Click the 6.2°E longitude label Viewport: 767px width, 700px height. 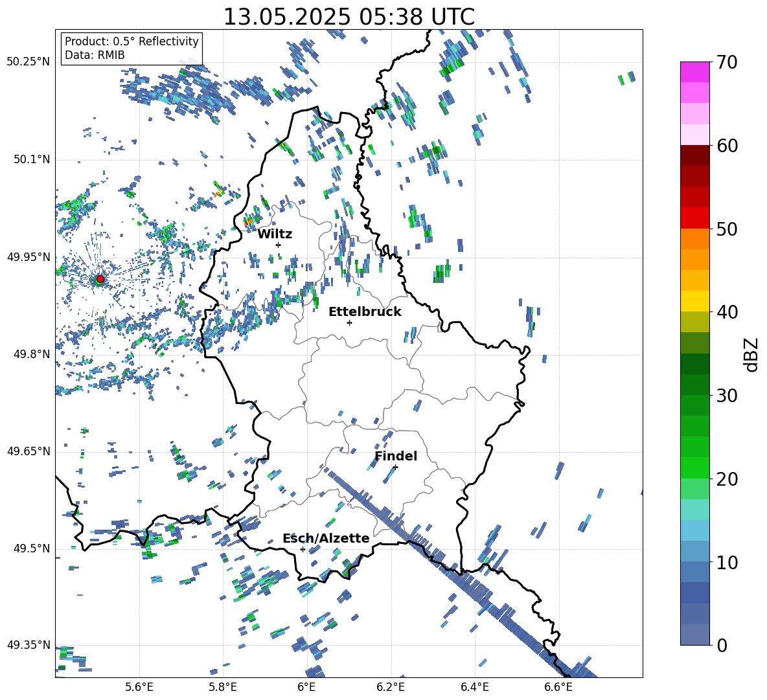click(x=391, y=687)
